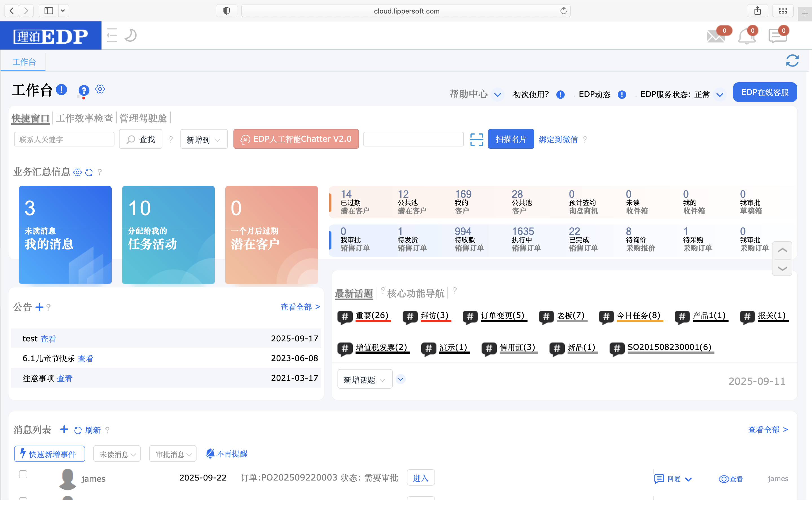This screenshot has width=812, height=507.
Task: Click the scan QR frame icon
Action: [476, 139]
